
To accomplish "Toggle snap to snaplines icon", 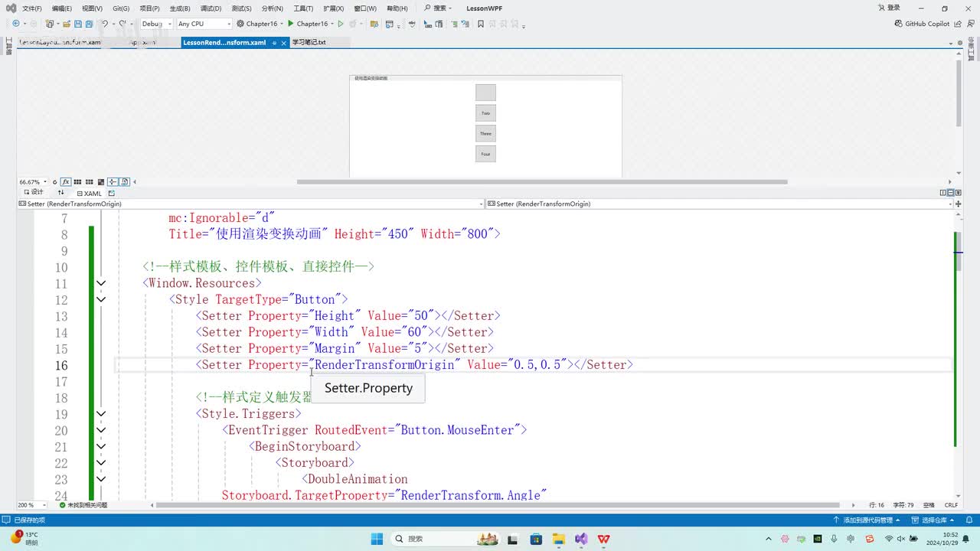I will (113, 182).
